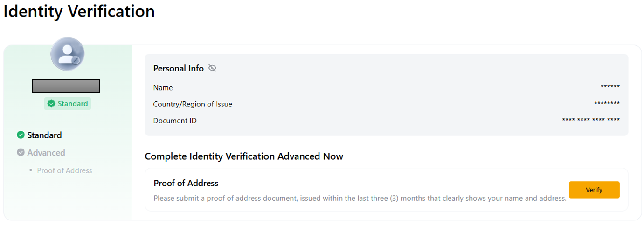Click the profile avatar icon

[67, 54]
